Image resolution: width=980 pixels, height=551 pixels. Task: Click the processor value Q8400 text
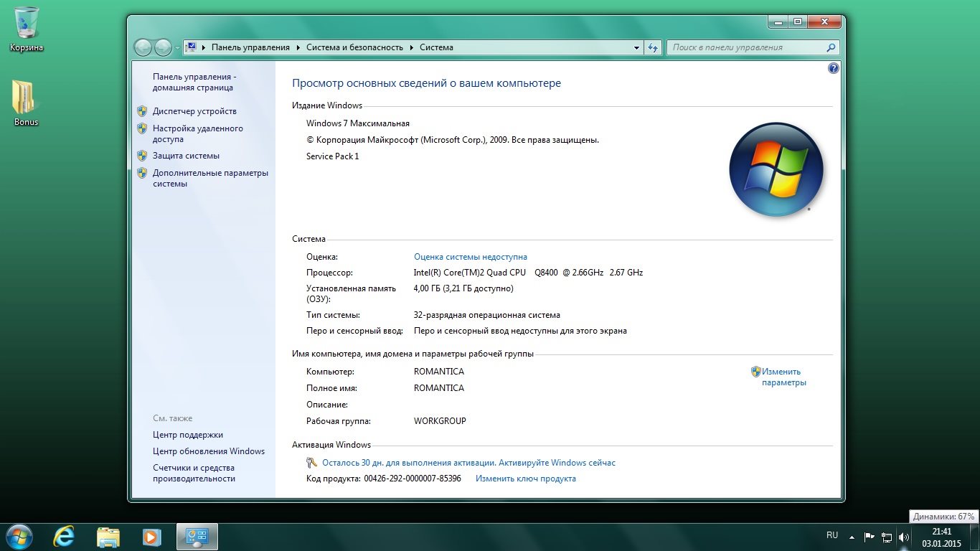[x=528, y=273]
